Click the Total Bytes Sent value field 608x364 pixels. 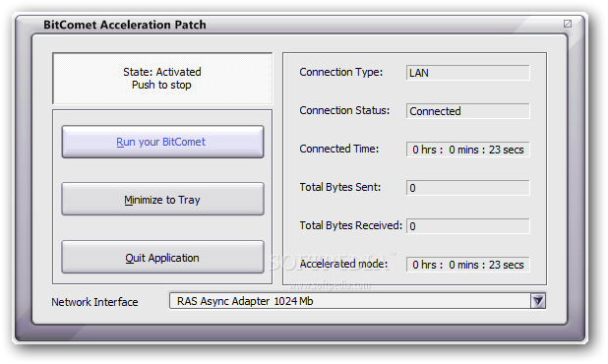pos(467,188)
